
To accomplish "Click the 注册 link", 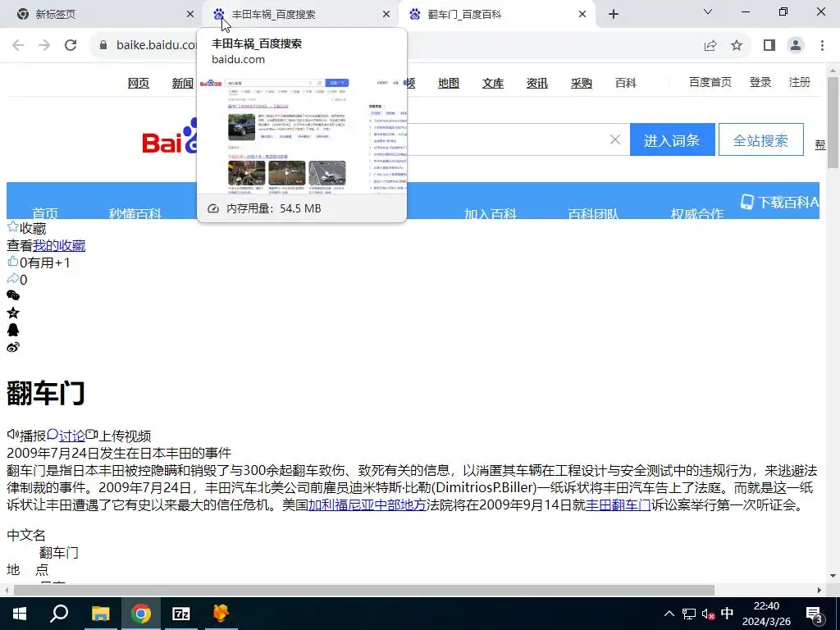I will coord(799,82).
